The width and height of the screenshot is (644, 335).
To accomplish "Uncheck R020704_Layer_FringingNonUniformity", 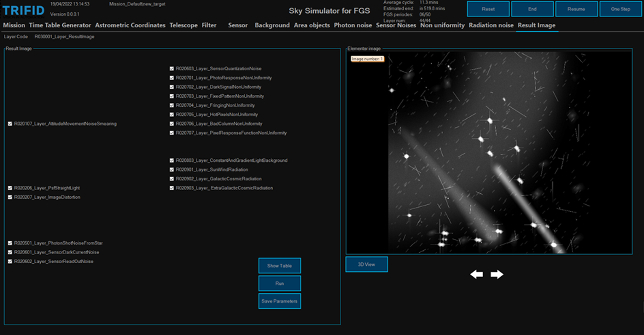I will pos(172,105).
